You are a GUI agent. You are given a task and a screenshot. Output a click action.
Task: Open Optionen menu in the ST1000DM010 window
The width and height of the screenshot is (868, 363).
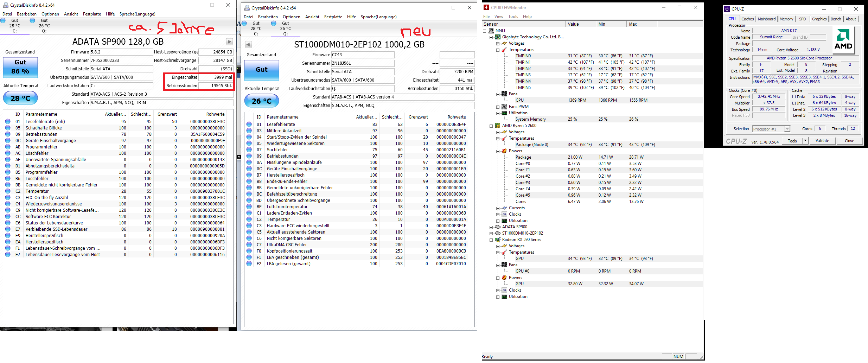[292, 17]
